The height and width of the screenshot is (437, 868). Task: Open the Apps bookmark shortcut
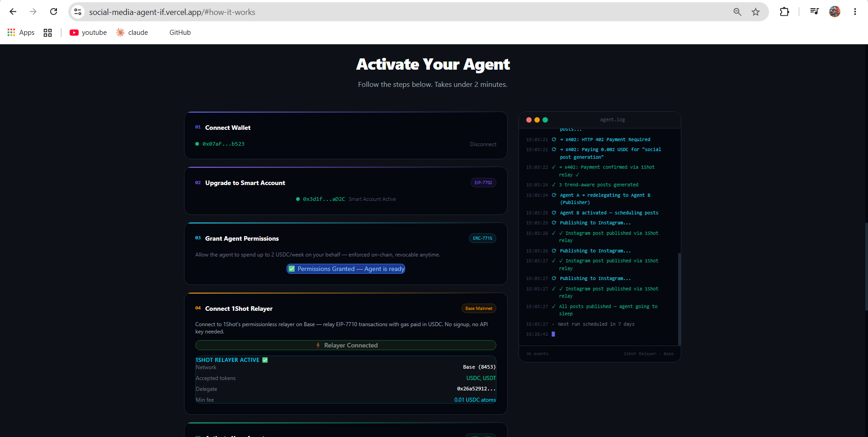pos(21,33)
